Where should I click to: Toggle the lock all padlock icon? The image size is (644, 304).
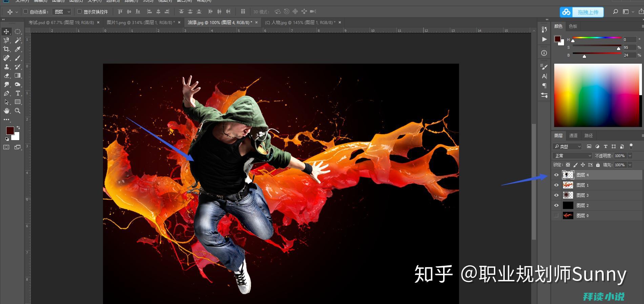point(598,165)
